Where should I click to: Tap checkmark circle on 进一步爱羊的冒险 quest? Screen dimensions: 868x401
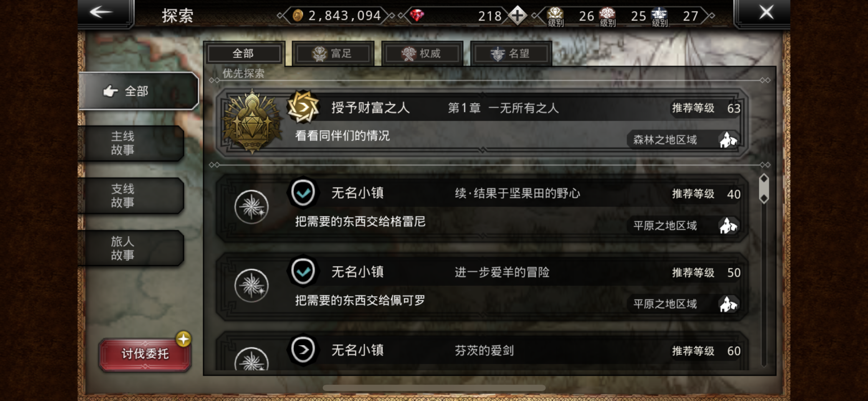pyautogui.click(x=303, y=272)
